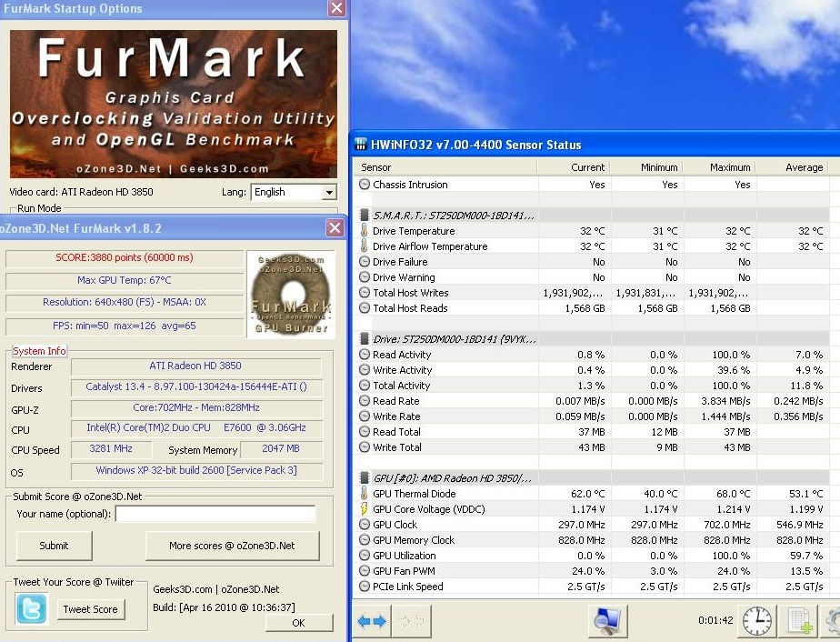Click the Sensor column header
Viewport: 840px width, 642px height.
(x=445, y=167)
